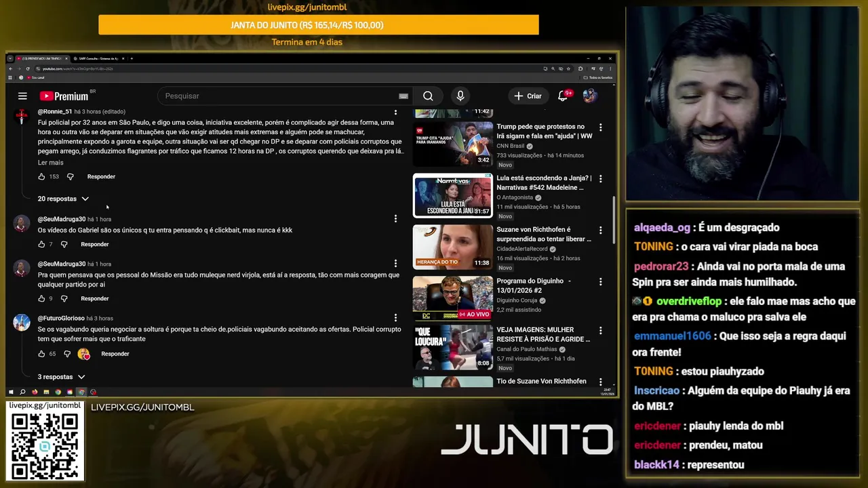
Task: Open the browser tab list dropdown
Action: tap(10, 58)
